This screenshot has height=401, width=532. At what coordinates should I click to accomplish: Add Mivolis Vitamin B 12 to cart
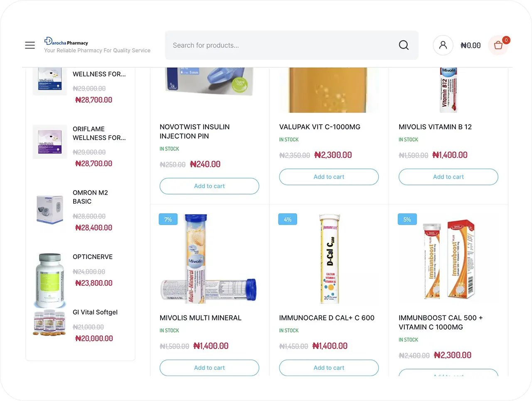448,177
